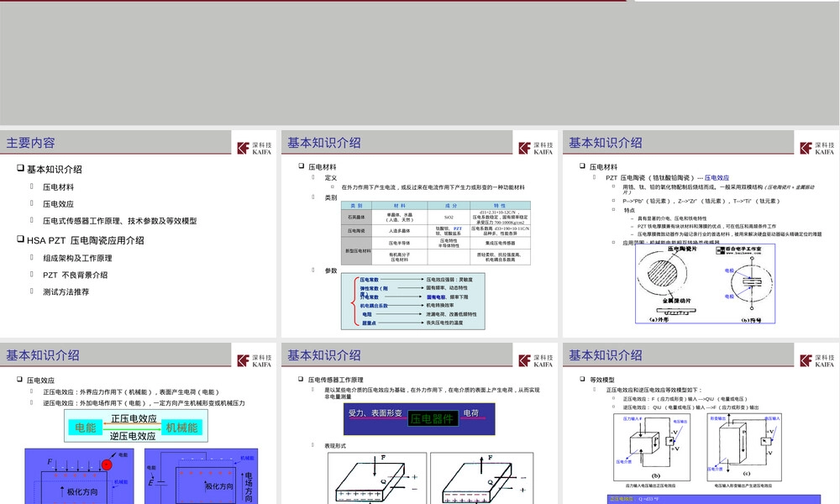Click the 压电式传感器工作原理、技术参数及等效模型 bullet
Viewport: 840px width, 504px height.
coord(120,221)
